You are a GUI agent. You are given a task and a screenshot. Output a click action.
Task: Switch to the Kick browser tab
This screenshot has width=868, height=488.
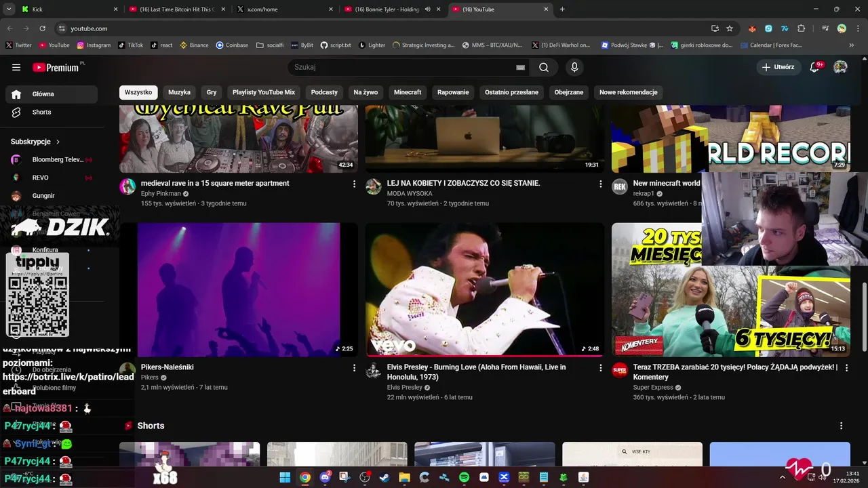[x=68, y=9]
